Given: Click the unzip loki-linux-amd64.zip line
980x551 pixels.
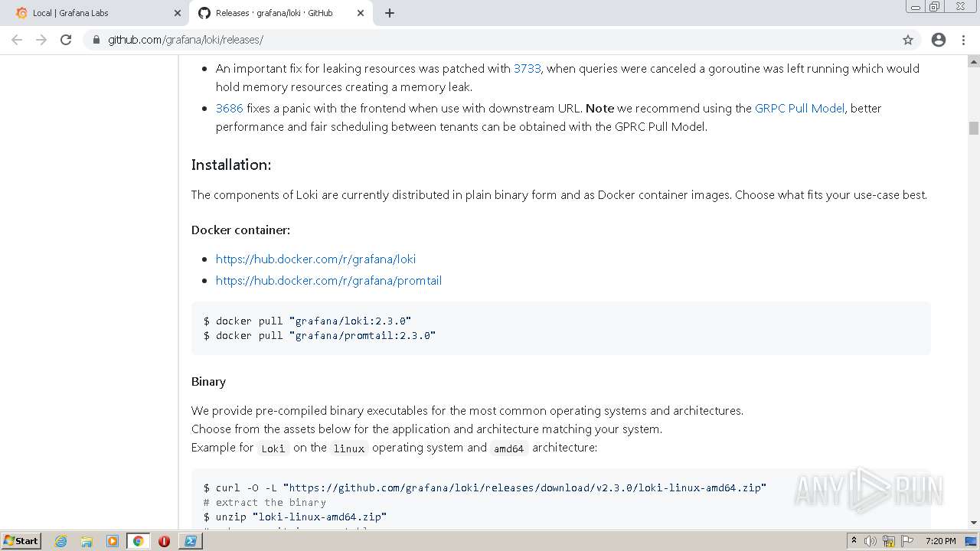Looking at the screenshot, I should (295, 517).
